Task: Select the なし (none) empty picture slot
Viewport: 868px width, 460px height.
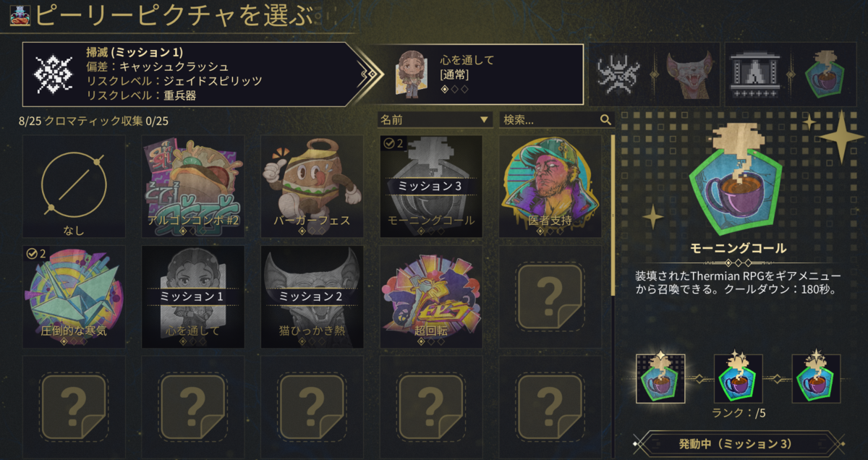Action: [x=73, y=187]
